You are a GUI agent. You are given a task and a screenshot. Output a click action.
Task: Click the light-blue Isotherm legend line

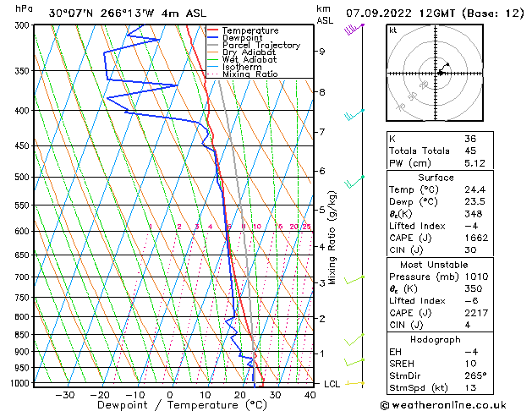212,67
